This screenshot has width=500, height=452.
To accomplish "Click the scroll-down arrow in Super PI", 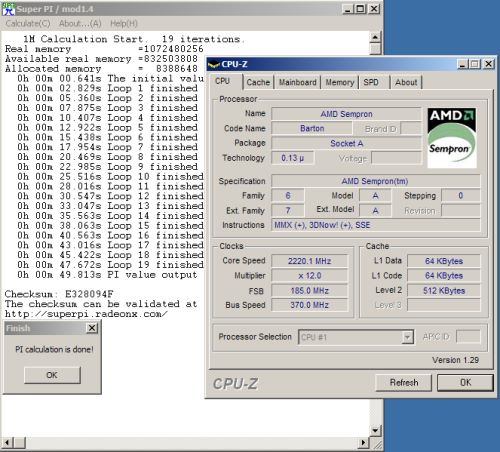I will point(375,430).
